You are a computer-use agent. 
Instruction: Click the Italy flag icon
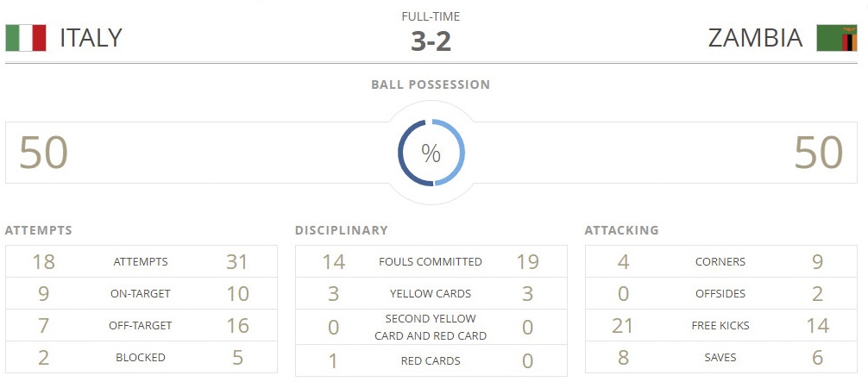(25, 38)
